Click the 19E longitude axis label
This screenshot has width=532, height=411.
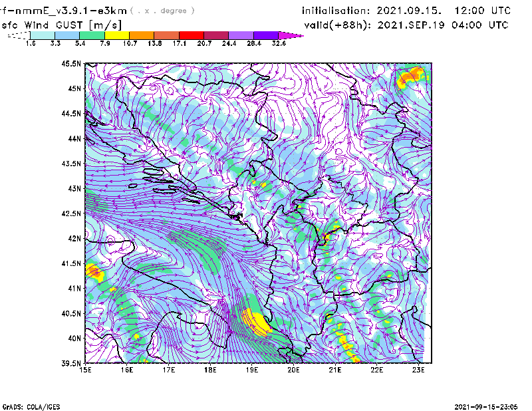point(252,370)
